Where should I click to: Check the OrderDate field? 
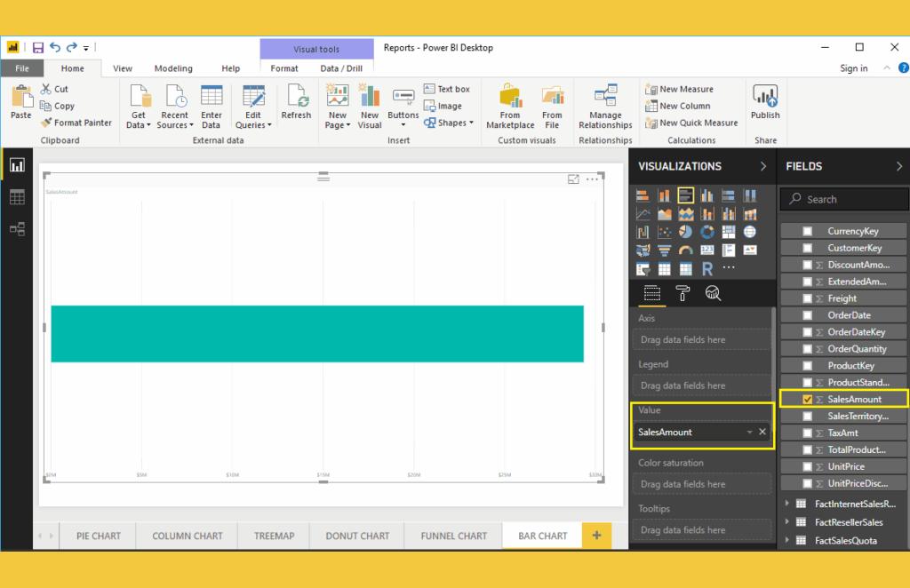coord(807,315)
